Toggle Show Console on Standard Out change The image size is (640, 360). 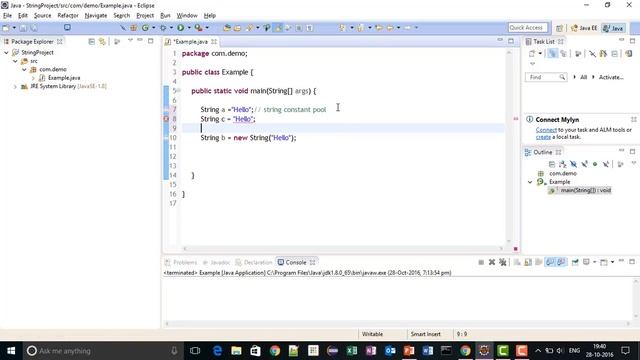click(550, 262)
